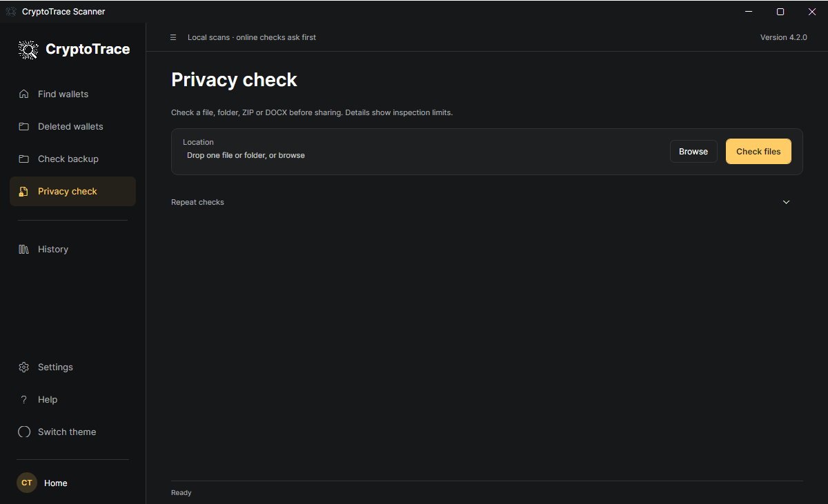Open Settings from the sidebar

coord(72,367)
